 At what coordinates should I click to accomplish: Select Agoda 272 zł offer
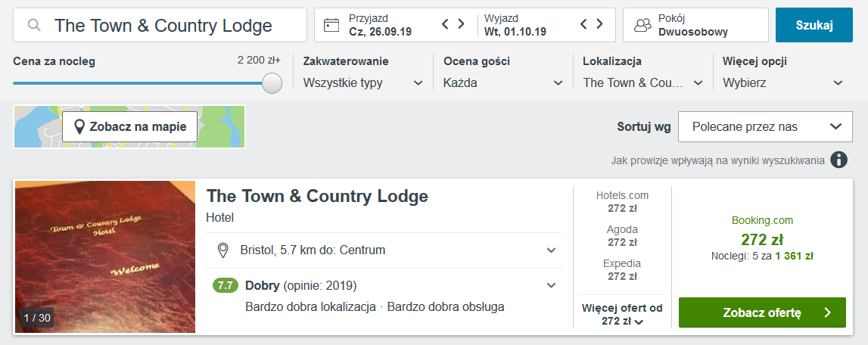(622, 235)
